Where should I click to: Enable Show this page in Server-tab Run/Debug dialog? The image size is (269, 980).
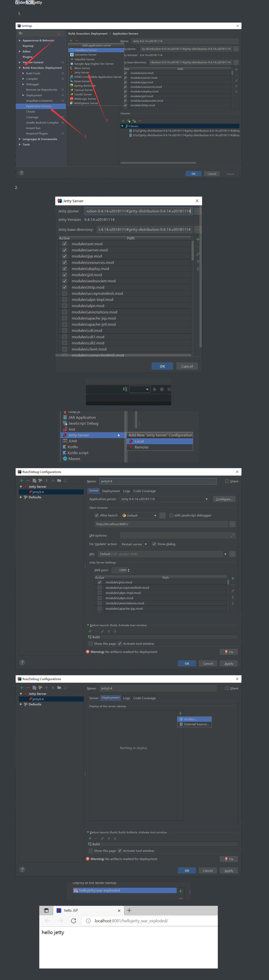point(90,644)
